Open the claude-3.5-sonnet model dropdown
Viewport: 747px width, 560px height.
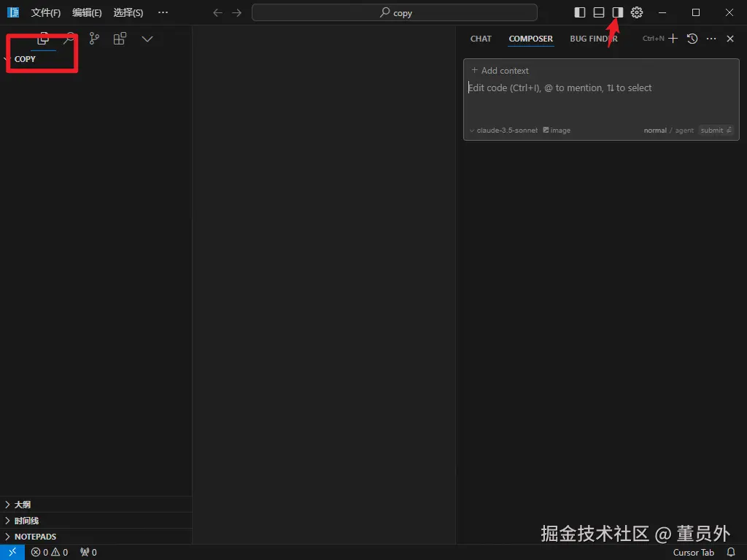503,131
